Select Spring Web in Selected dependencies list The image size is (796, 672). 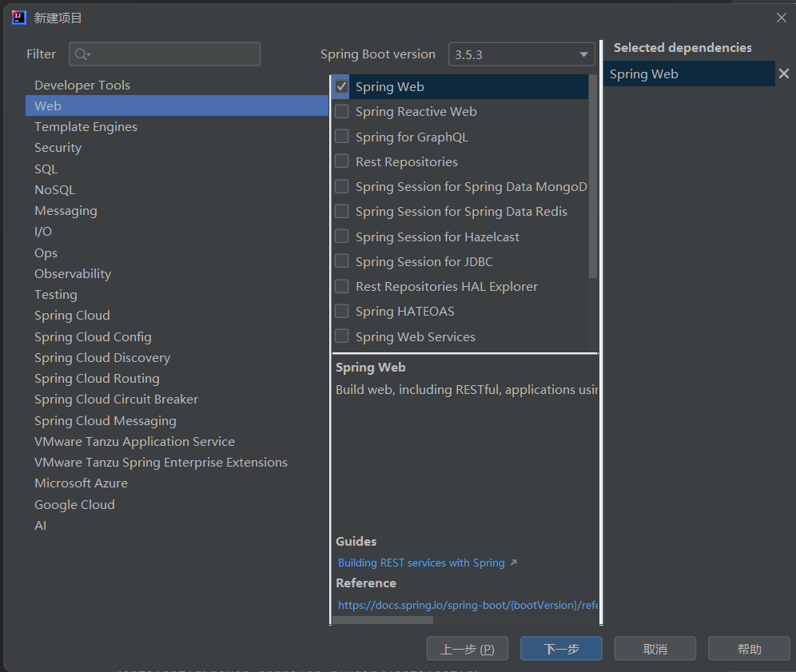click(690, 74)
